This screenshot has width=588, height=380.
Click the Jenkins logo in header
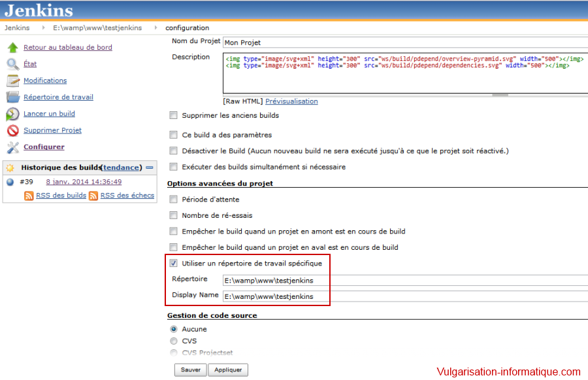[39, 10]
